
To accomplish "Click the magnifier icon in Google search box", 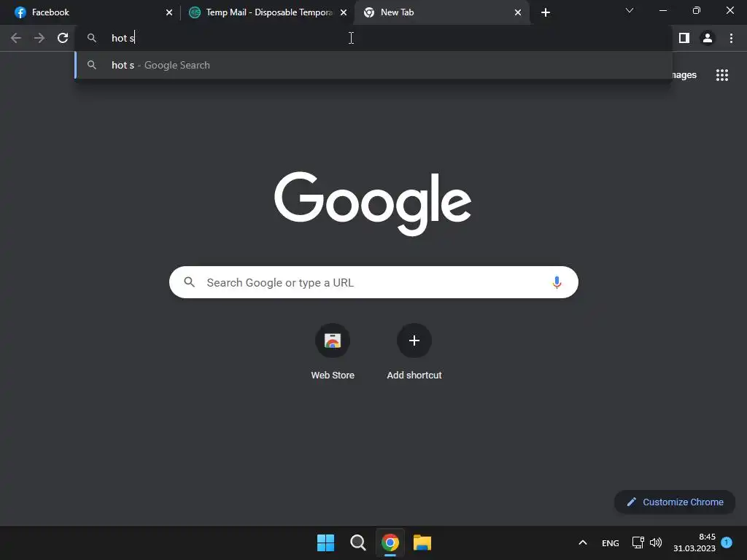I will [x=190, y=282].
